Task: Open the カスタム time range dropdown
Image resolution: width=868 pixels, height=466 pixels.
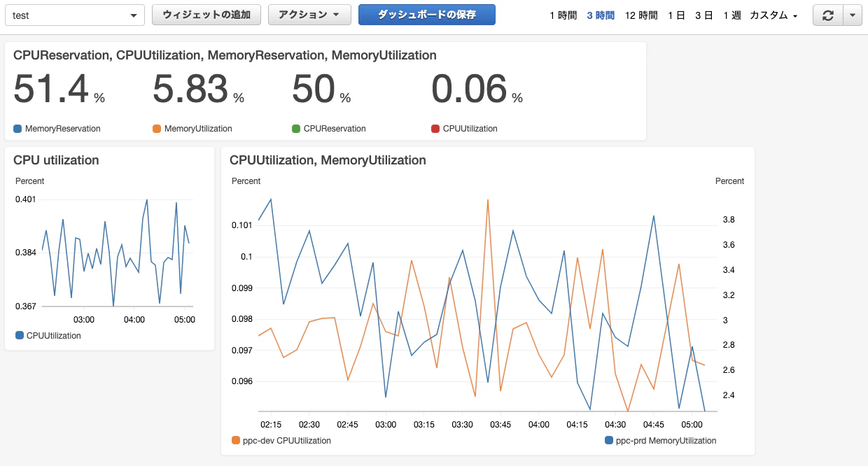Action: (x=773, y=15)
